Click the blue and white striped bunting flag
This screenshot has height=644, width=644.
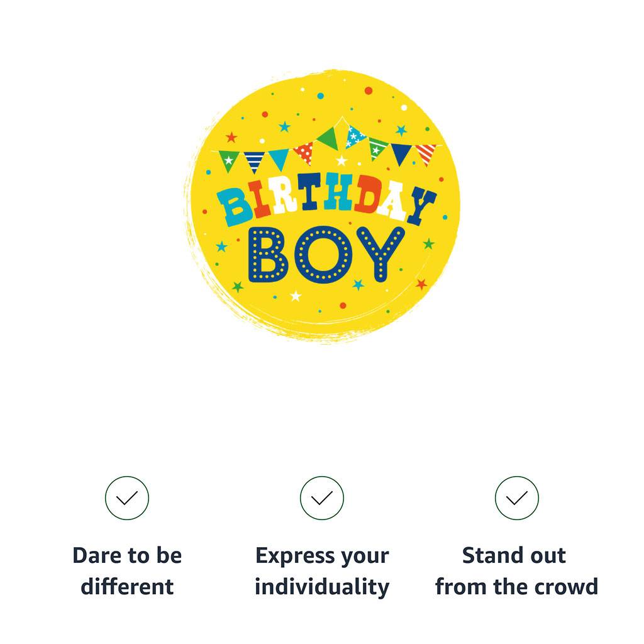point(254,161)
